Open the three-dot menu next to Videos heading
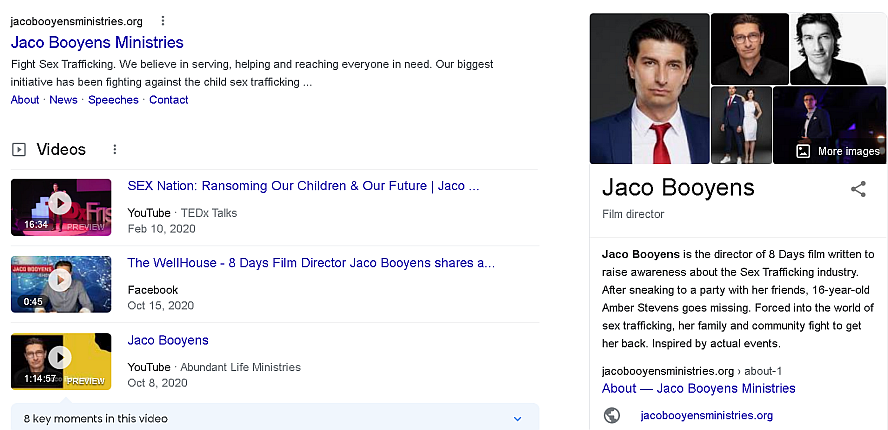 [x=114, y=150]
